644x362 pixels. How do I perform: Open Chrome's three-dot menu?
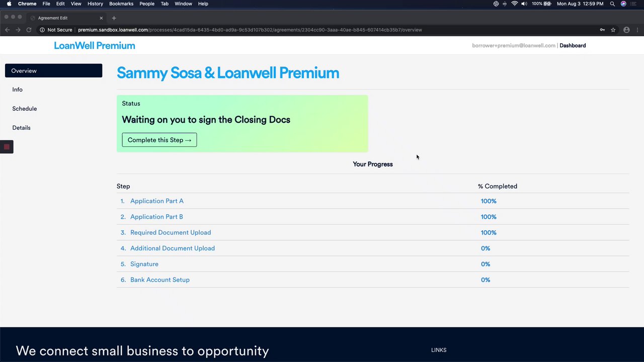(637, 30)
